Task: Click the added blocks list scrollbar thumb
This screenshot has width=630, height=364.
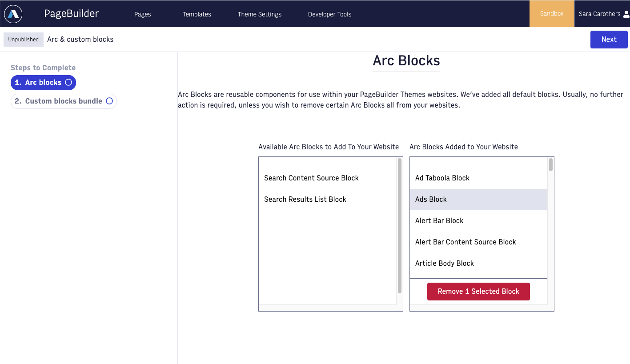Action: 551,164
